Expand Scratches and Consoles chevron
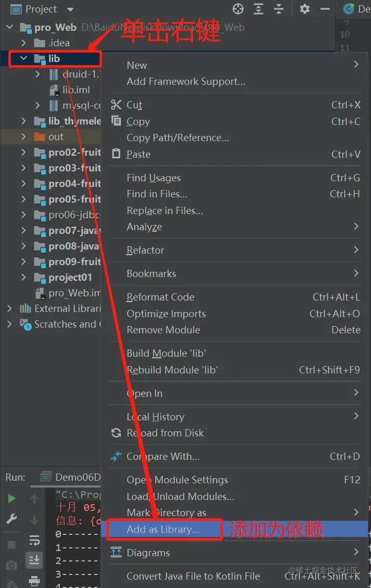The width and height of the screenshot is (371, 588). (10, 324)
